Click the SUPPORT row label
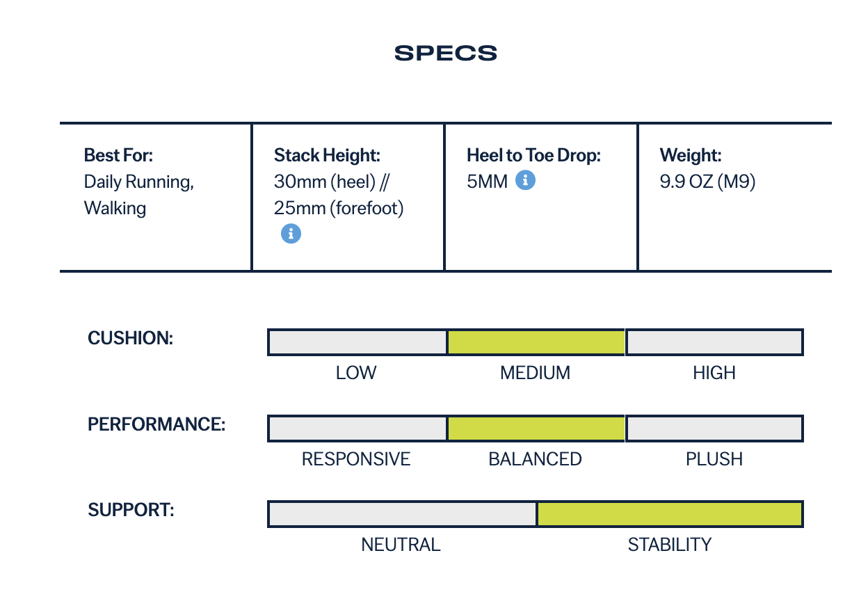This screenshot has height=608, width=868. (131, 510)
